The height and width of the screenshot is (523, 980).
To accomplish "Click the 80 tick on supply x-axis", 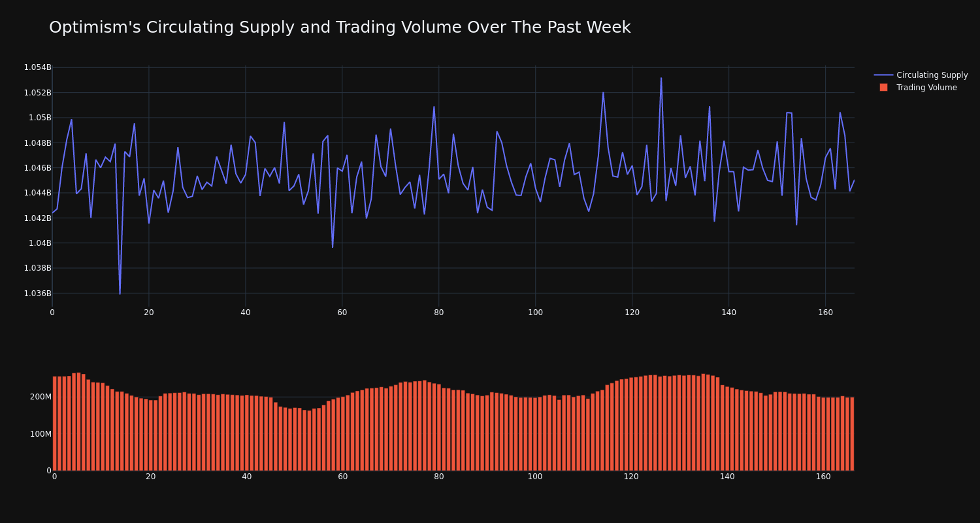I will point(439,312).
